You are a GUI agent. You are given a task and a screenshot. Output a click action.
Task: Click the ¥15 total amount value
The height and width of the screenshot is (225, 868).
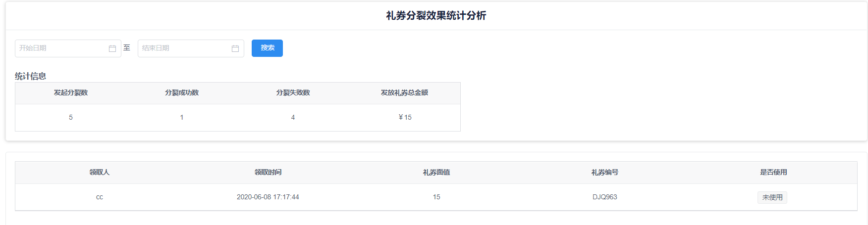[405, 118]
